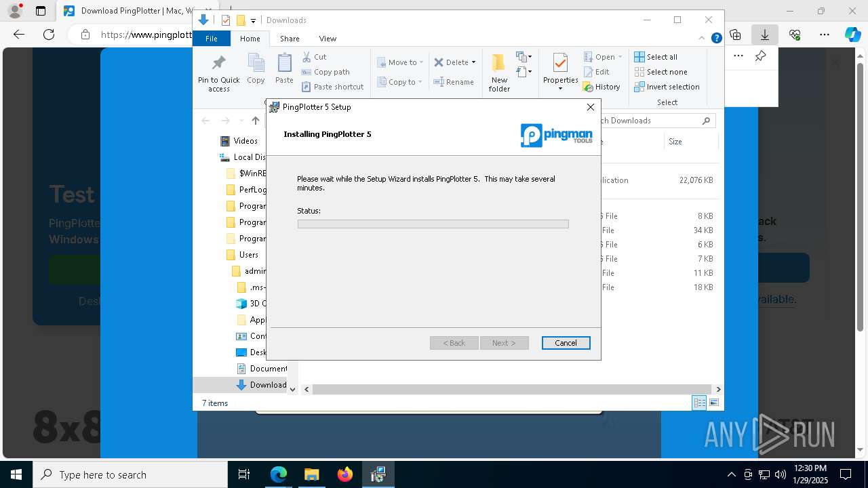This screenshot has width=868, height=488.
Task: Close the PingPlotter 5 Setup dialog
Action: [590, 107]
